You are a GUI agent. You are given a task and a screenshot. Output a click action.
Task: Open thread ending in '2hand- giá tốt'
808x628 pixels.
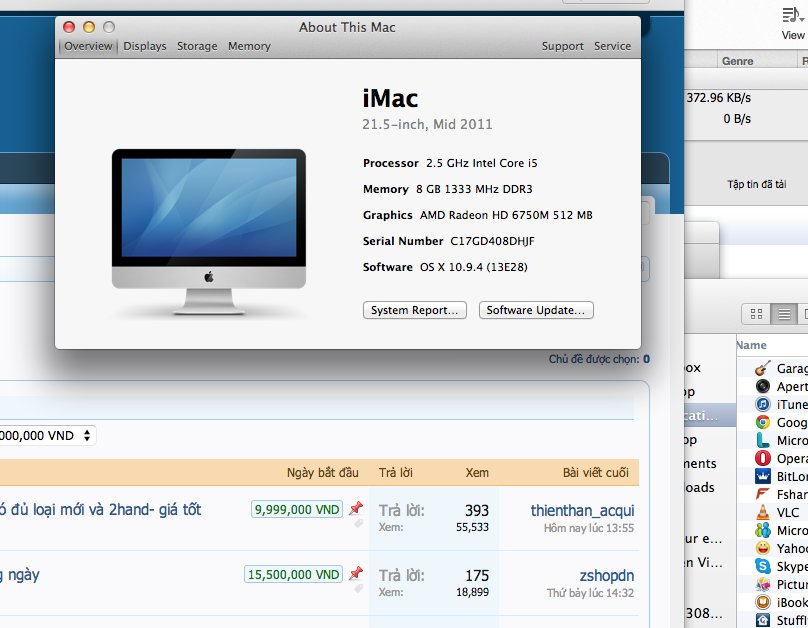(100, 510)
